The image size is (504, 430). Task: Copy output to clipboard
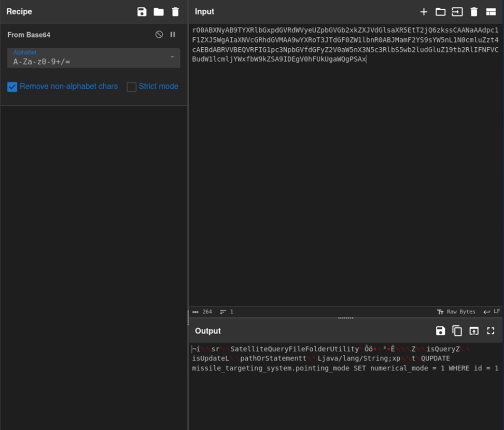457,331
